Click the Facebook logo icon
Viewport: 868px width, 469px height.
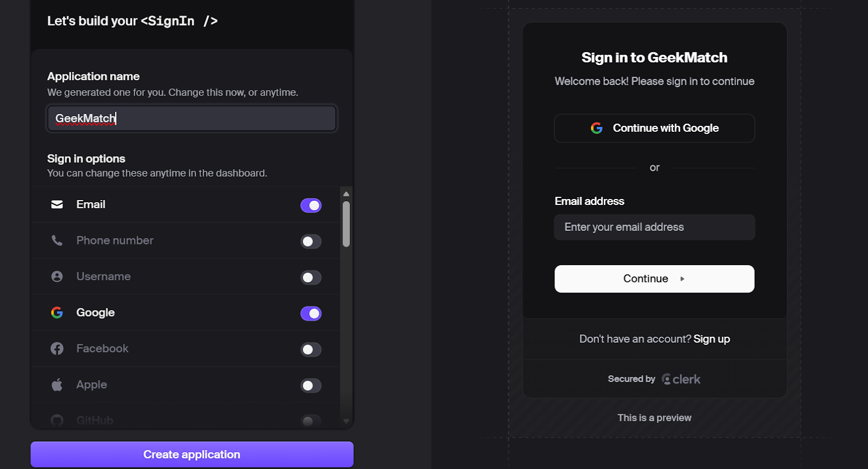pos(57,349)
